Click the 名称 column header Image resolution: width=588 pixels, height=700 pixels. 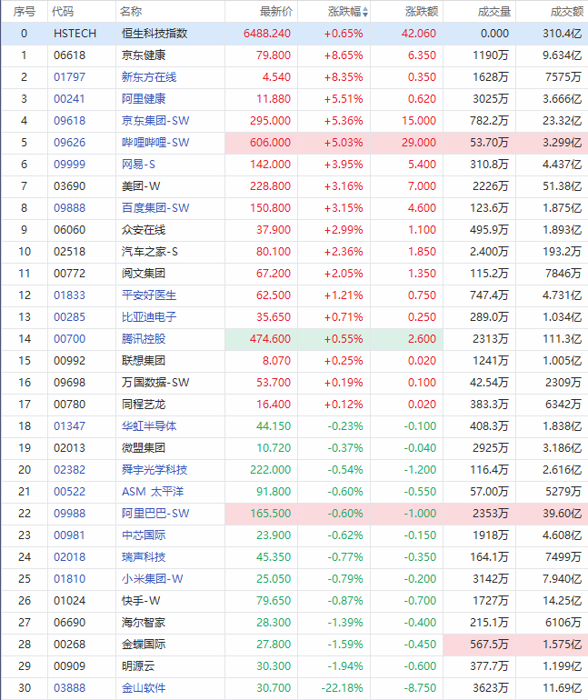131,12
